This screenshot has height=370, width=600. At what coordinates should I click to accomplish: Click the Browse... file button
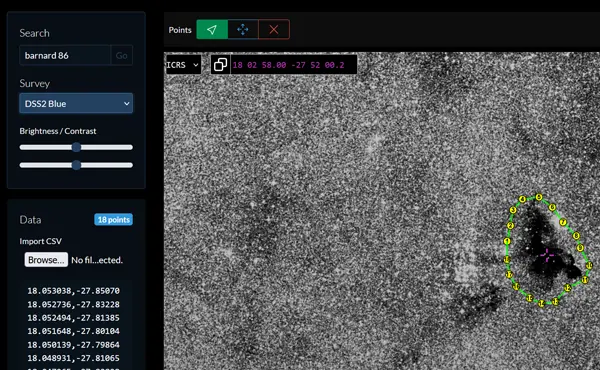point(46,260)
